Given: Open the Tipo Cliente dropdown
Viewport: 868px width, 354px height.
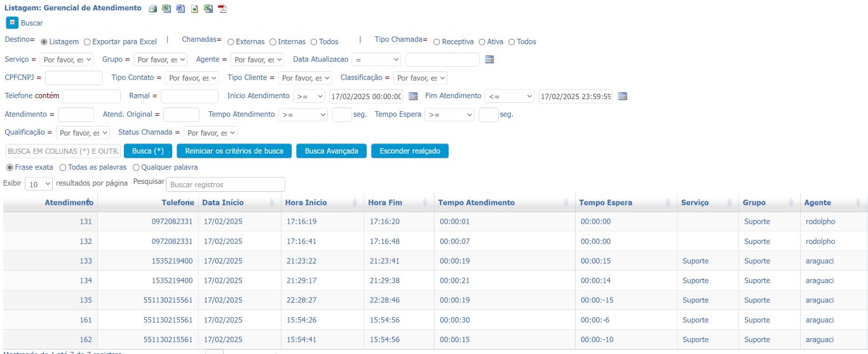Looking at the screenshot, I should click(x=305, y=78).
